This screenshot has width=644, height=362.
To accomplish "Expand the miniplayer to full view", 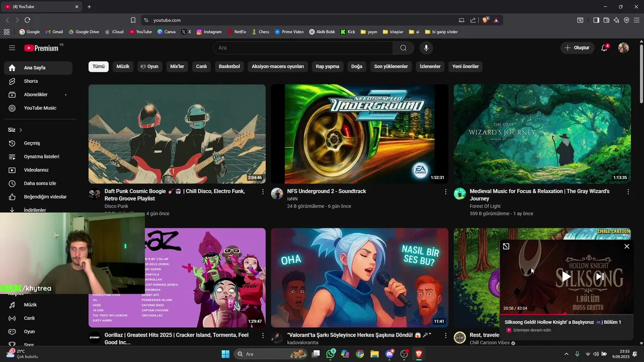I will tap(506, 246).
